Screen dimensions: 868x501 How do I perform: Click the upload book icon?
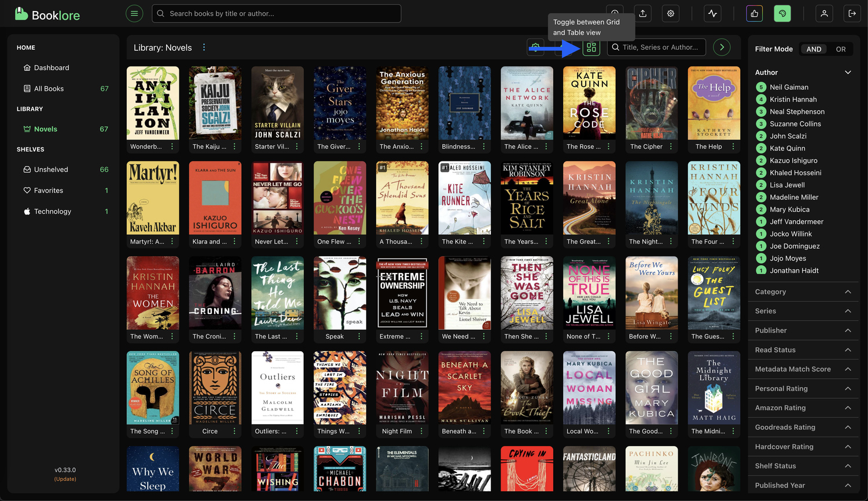pyautogui.click(x=643, y=13)
